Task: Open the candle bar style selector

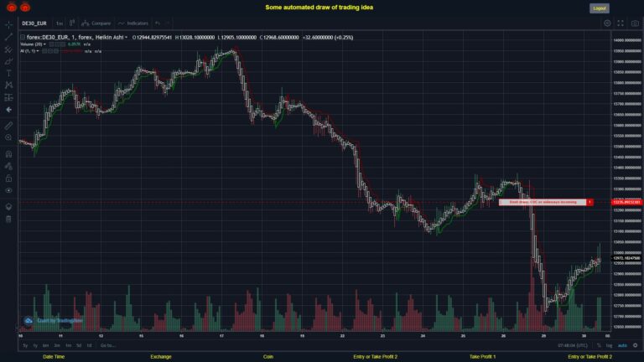Action: [72, 23]
